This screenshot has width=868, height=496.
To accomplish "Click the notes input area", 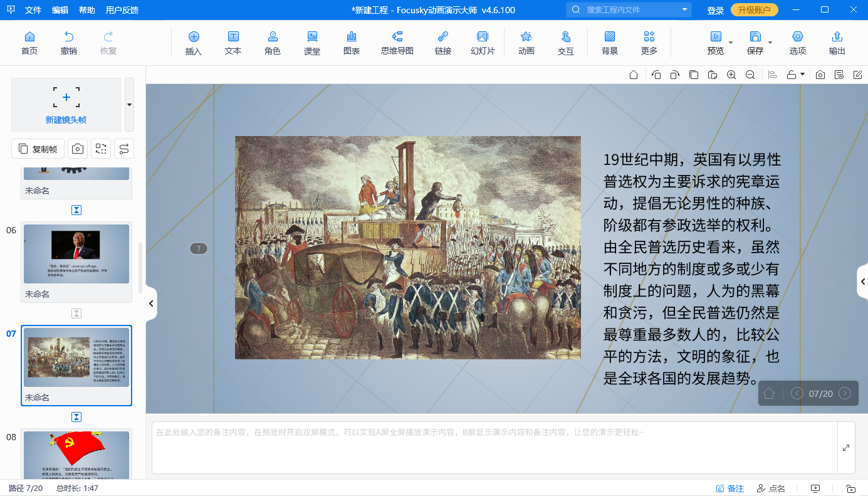I will click(494, 448).
